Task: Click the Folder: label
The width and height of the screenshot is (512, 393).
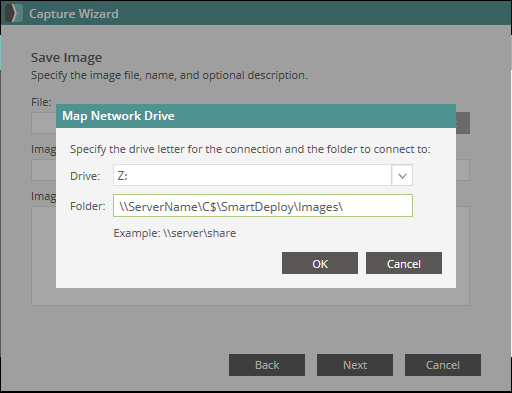Action: 88,206
